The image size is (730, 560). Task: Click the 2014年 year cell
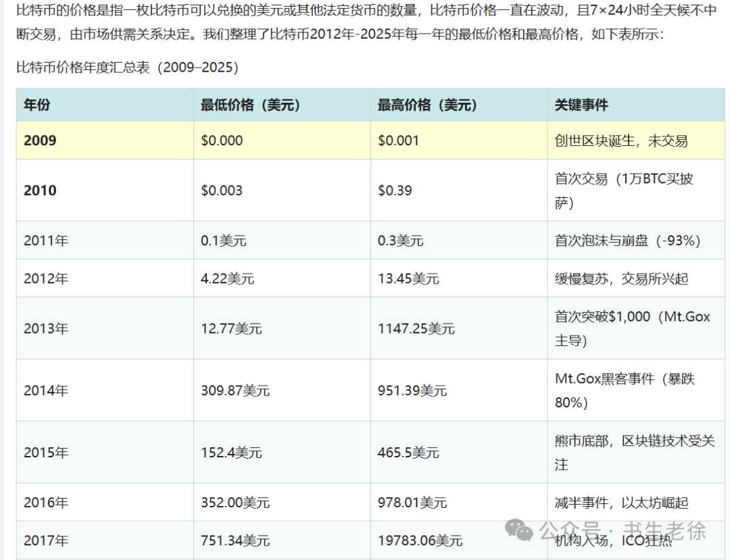pos(105,390)
